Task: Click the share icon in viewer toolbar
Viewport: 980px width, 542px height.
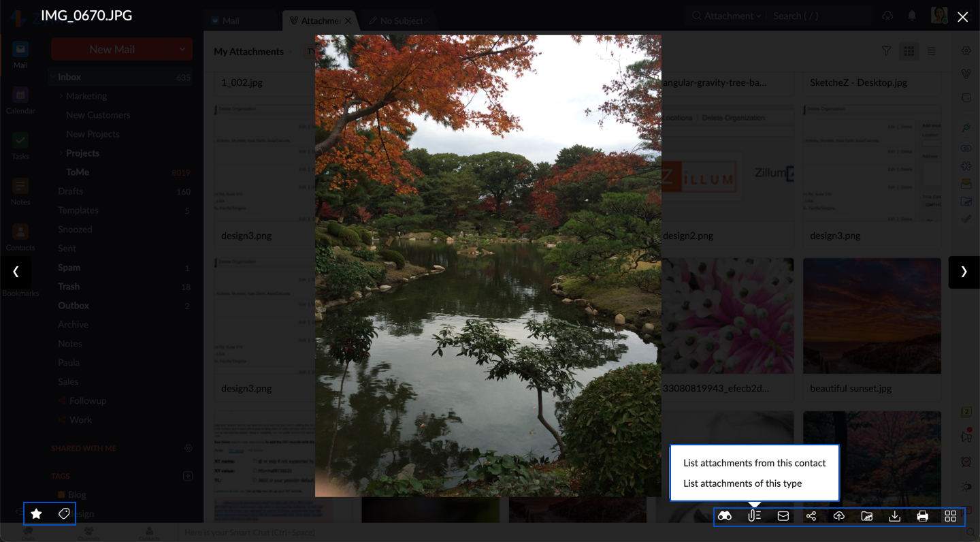Action: 811,516
